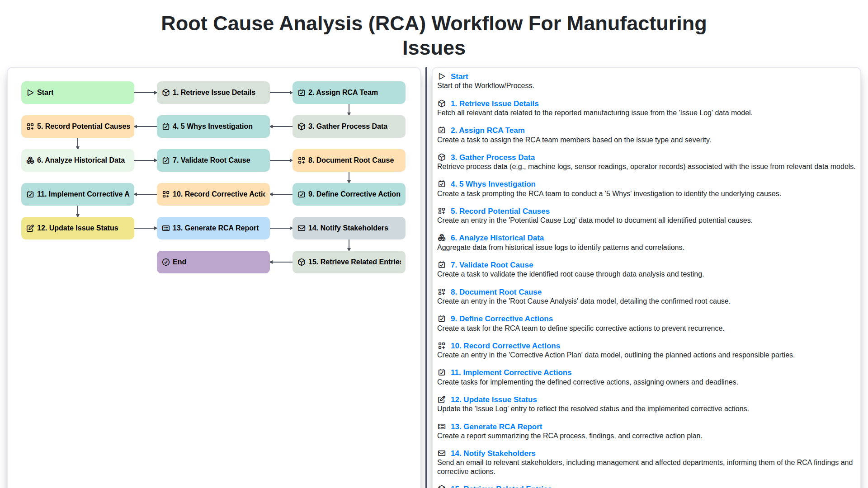Click the vertical divider between the two panels
The image size is (868, 488).
click(427, 271)
